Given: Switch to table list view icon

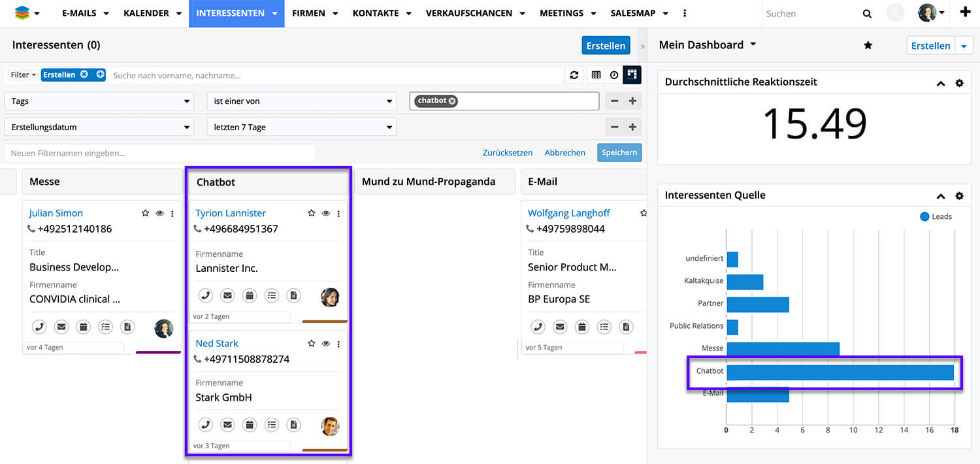Looking at the screenshot, I should [596, 75].
